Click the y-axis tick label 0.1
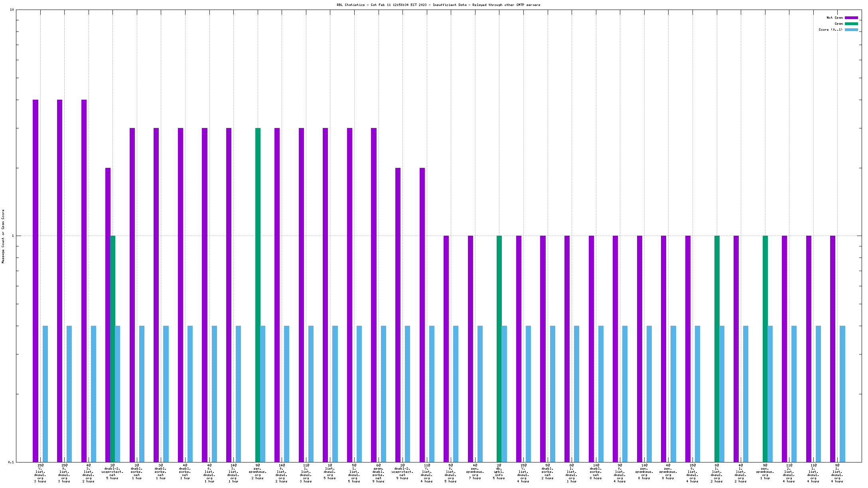Viewport: 868px width, 488px height. (x=11, y=462)
